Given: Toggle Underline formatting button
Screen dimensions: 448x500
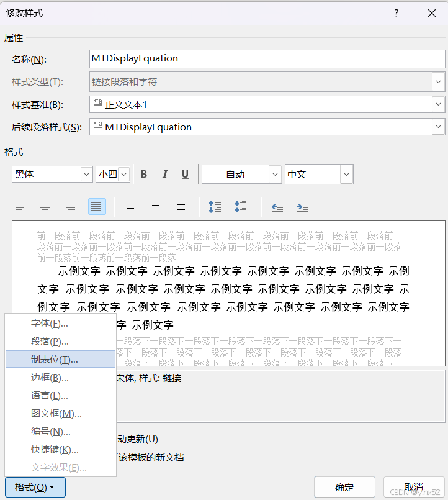Looking at the screenshot, I should coord(185,174).
